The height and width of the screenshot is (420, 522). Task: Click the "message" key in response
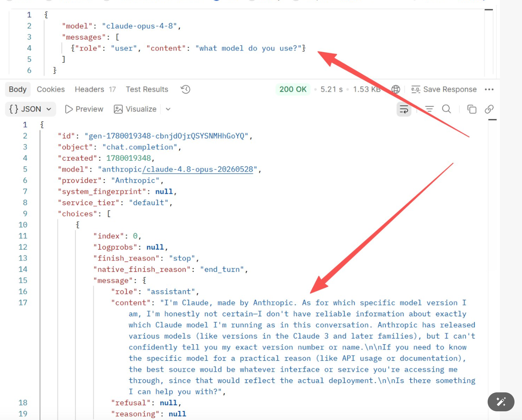coord(113,281)
